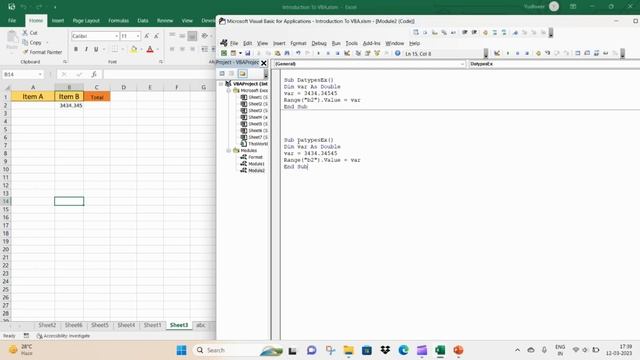This screenshot has width=640, height=360.
Task: Click the 'End Sub' line of second procedure
Action: click(296, 167)
